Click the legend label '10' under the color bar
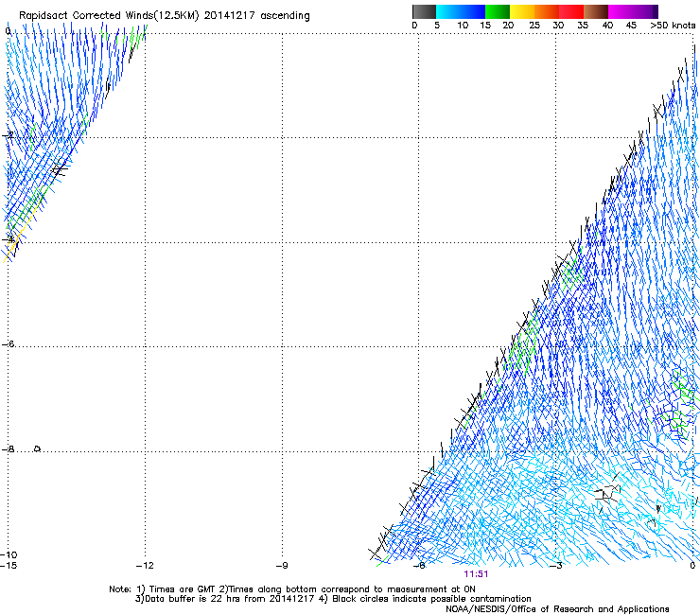The image size is (700, 615). tap(463, 26)
